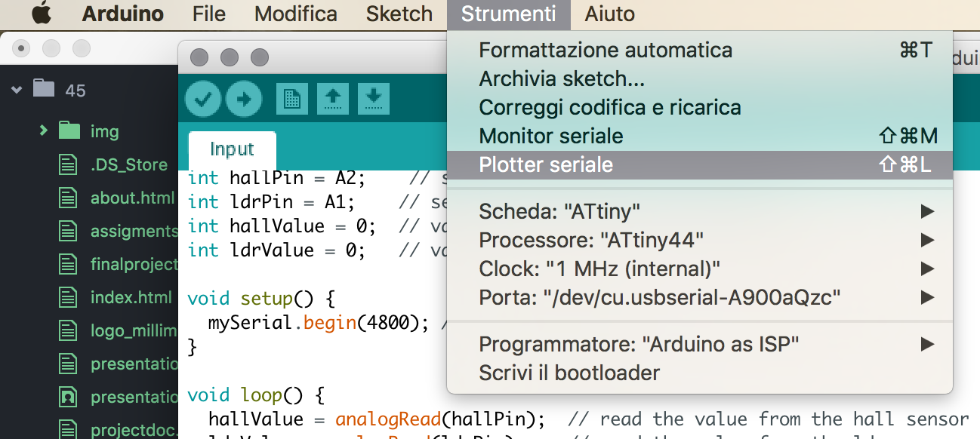Open the Aiuto menu
Screen dimensions: 980x439
(x=610, y=14)
